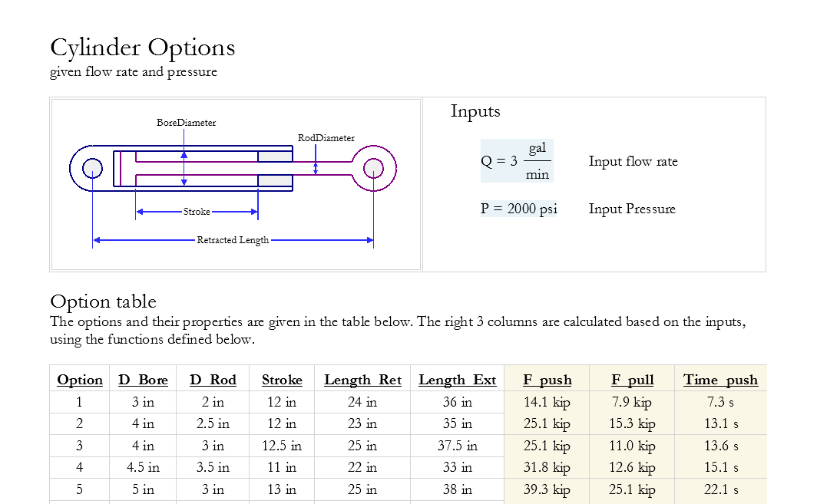Click the 4.5 in bore cell
This screenshot has height=504, width=817.
click(x=143, y=467)
